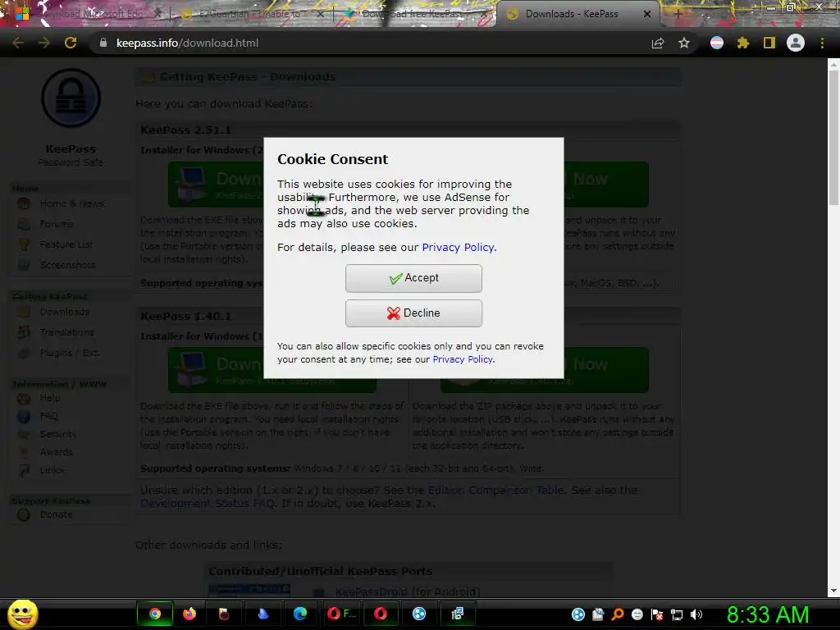Click the address bar URL keepass.info/download.html

(x=187, y=43)
